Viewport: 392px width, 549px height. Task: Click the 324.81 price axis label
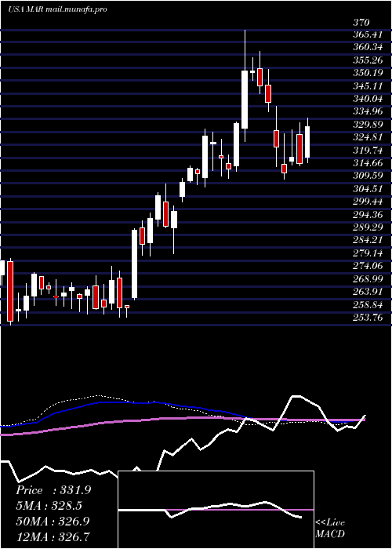pos(367,137)
